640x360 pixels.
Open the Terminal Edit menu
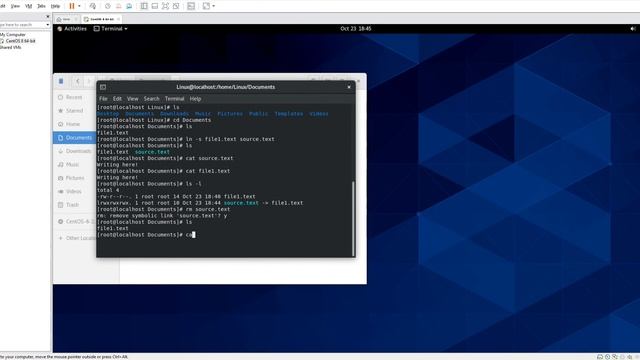point(117,99)
